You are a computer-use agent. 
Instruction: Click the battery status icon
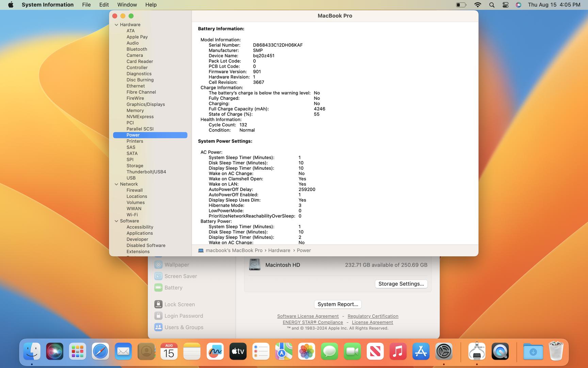461,5
